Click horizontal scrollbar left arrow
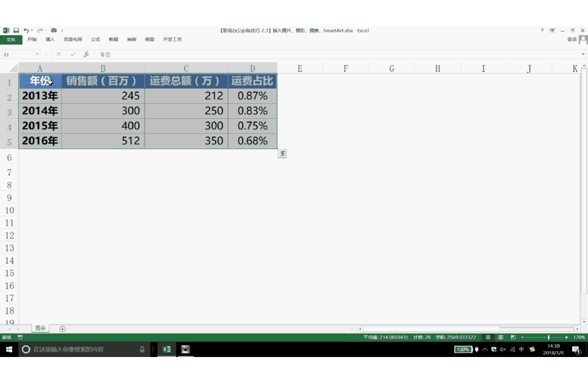The width and height of the screenshot is (588, 384). coord(360,329)
